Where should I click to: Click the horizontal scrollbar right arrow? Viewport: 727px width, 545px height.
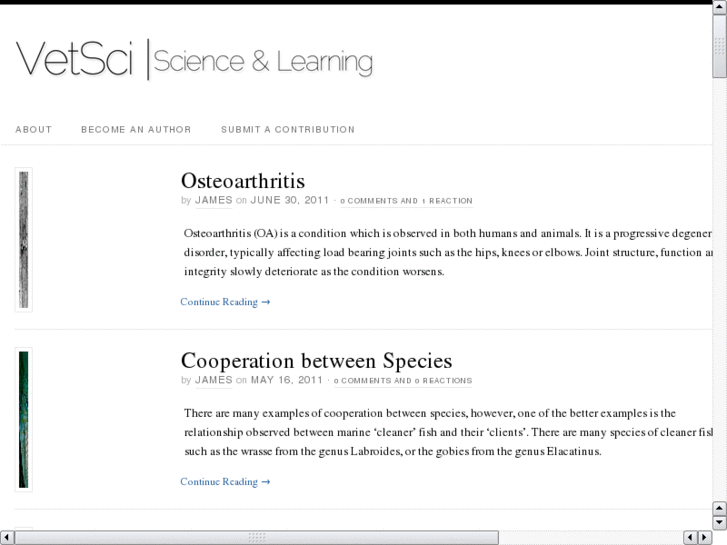[x=704, y=538]
